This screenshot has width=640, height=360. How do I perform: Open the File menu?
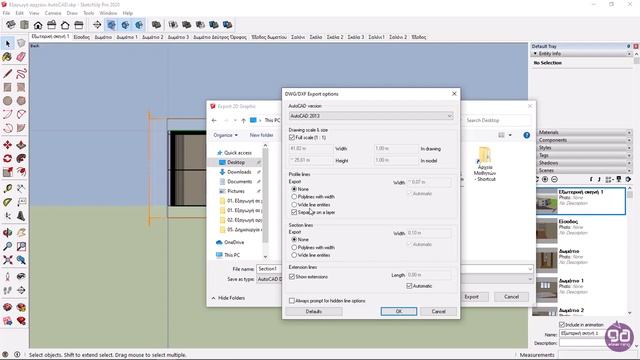6,13
